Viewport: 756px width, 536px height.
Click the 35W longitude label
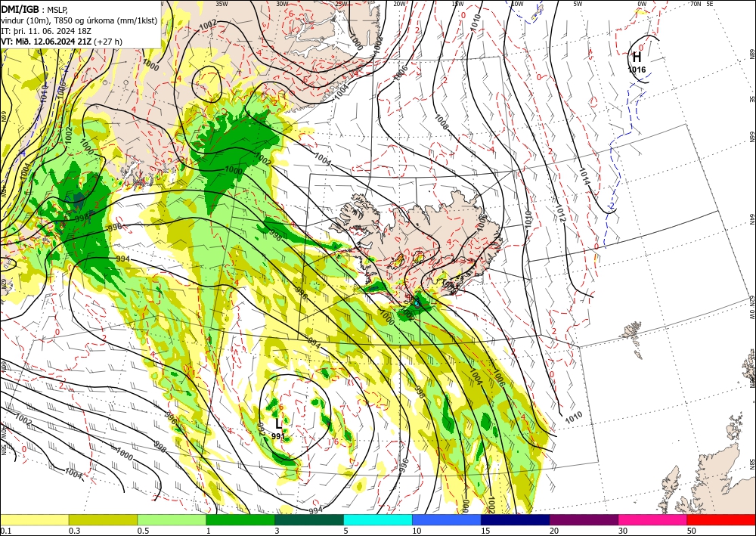222,4
